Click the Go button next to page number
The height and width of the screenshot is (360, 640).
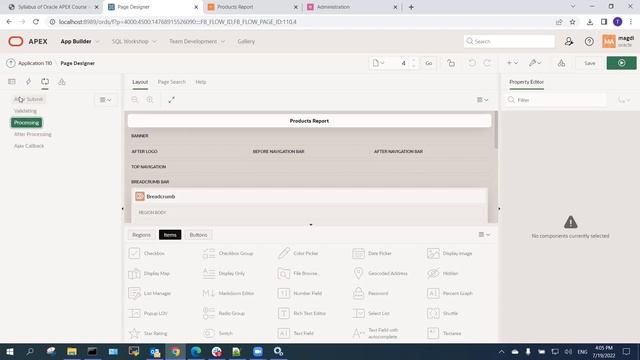[x=429, y=63]
